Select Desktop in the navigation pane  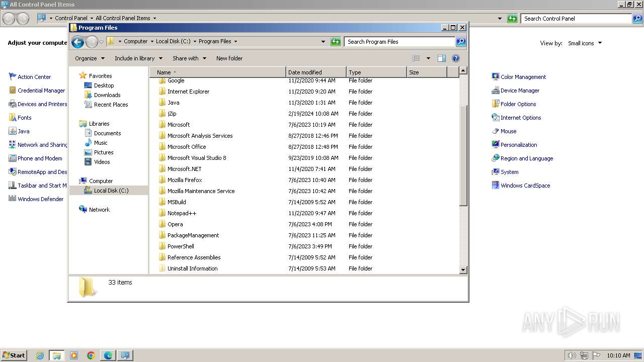(x=104, y=85)
